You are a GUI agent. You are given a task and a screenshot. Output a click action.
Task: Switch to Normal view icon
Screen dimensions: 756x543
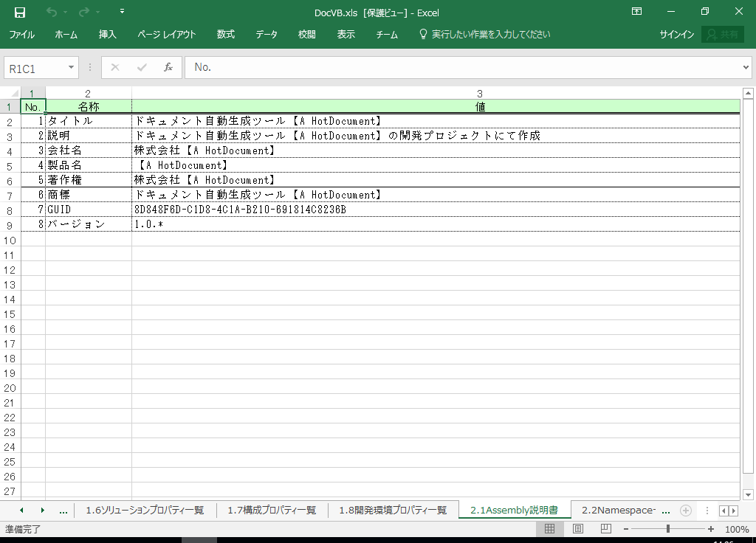tap(549, 528)
